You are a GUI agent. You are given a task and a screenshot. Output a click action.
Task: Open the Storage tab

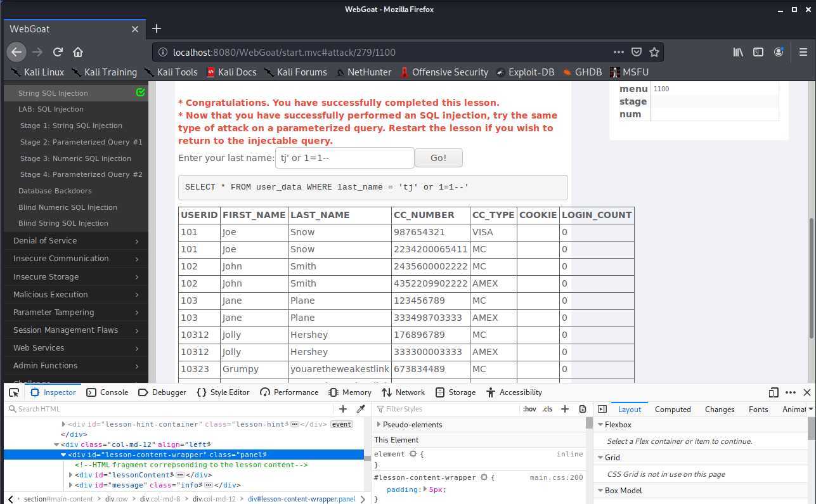tap(455, 392)
